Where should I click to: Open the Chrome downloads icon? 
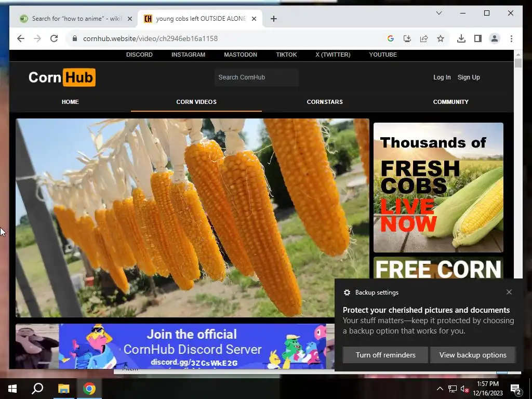[x=461, y=38]
